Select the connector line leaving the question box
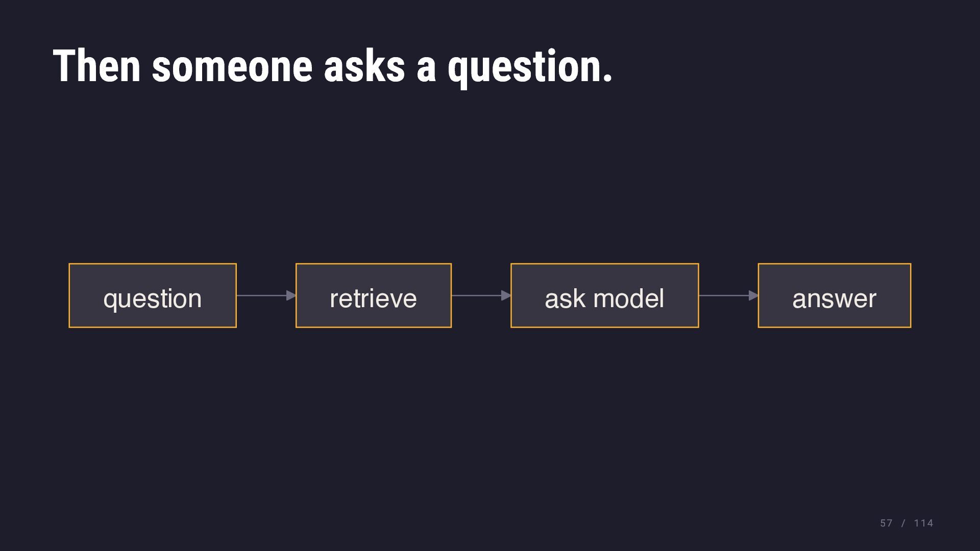Viewport: 980px width, 551px height. pyautogui.click(x=262, y=295)
